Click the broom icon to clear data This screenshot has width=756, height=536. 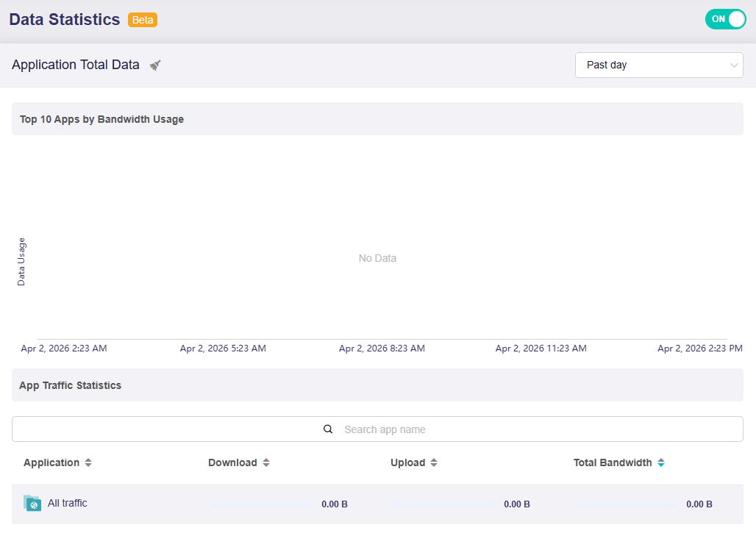tap(155, 65)
